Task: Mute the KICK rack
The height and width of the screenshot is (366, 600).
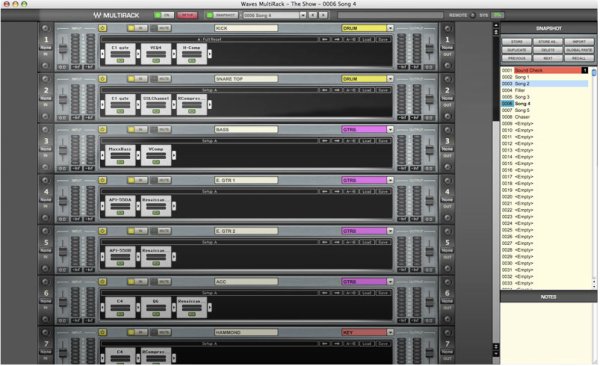Action: pos(160,28)
